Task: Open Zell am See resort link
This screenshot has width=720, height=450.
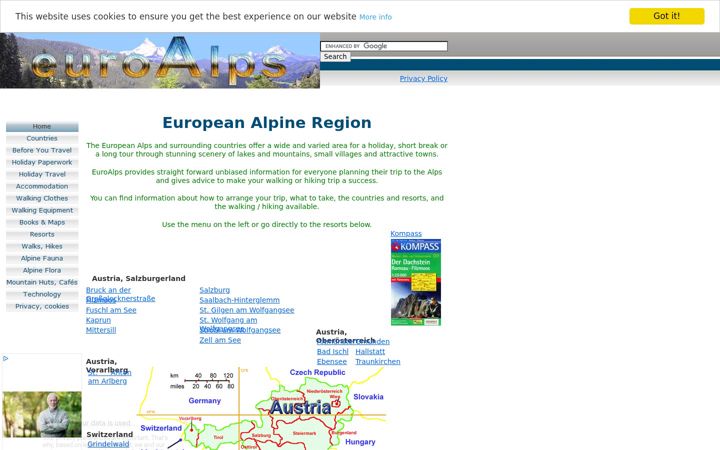Action: 220,341
